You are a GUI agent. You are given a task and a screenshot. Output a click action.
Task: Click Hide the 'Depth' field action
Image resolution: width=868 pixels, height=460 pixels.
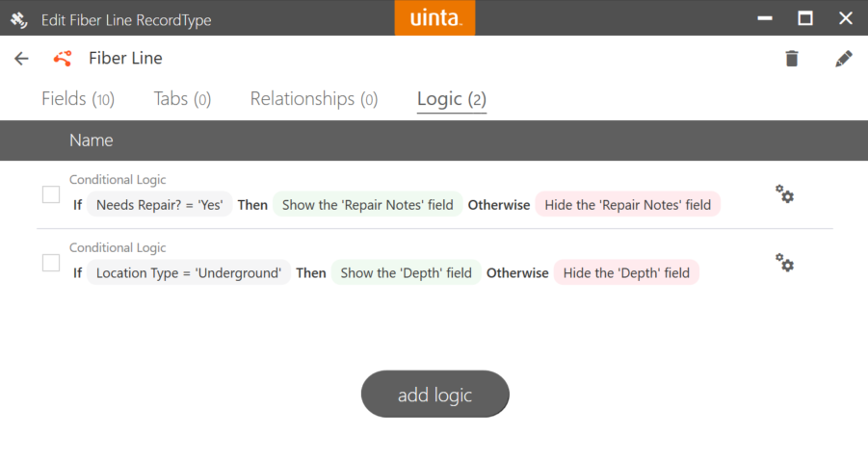626,273
